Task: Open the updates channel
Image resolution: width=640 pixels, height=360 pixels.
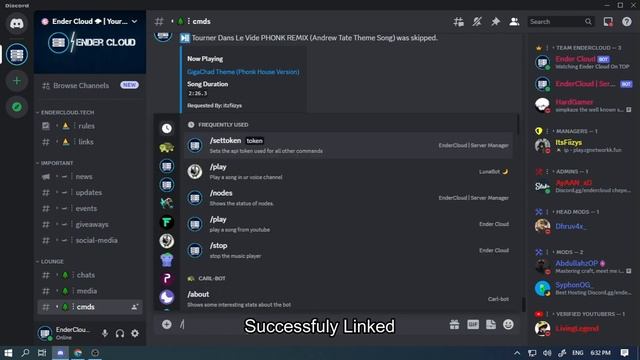Action: [x=90, y=192]
